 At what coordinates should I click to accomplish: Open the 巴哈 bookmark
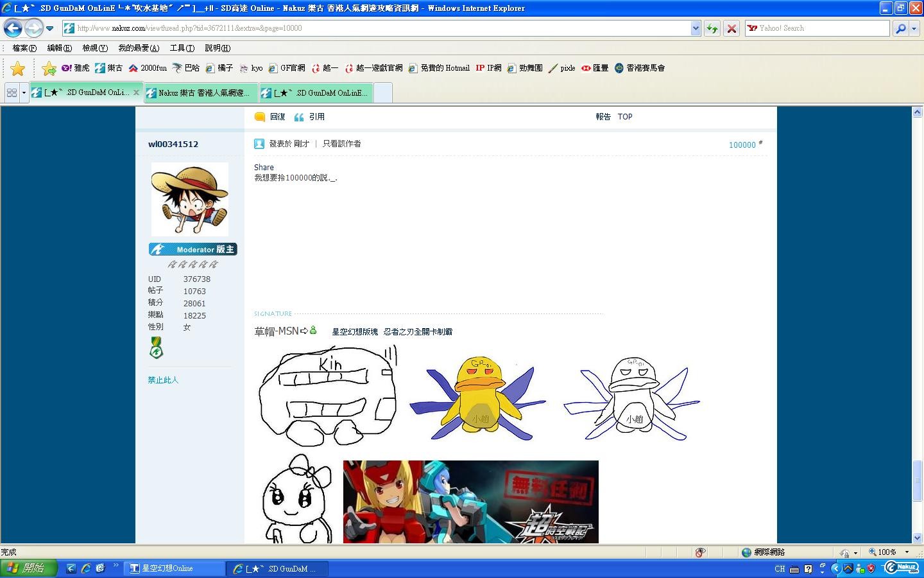[x=185, y=68]
